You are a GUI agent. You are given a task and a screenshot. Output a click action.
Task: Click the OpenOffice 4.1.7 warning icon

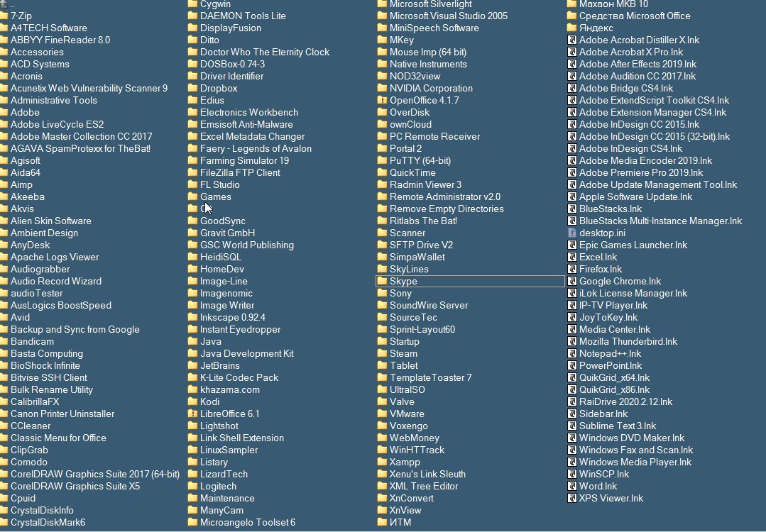tap(382, 100)
